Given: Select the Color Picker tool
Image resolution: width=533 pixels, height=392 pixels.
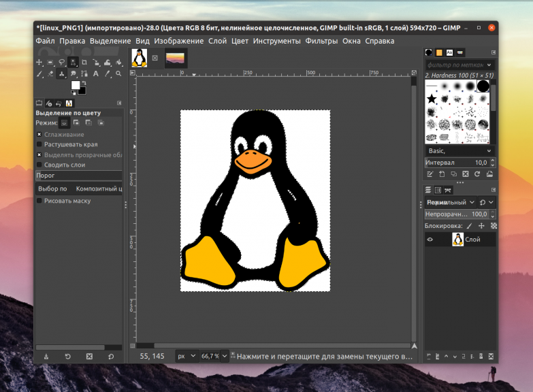Looking at the screenshot, I should click(108, 73).
